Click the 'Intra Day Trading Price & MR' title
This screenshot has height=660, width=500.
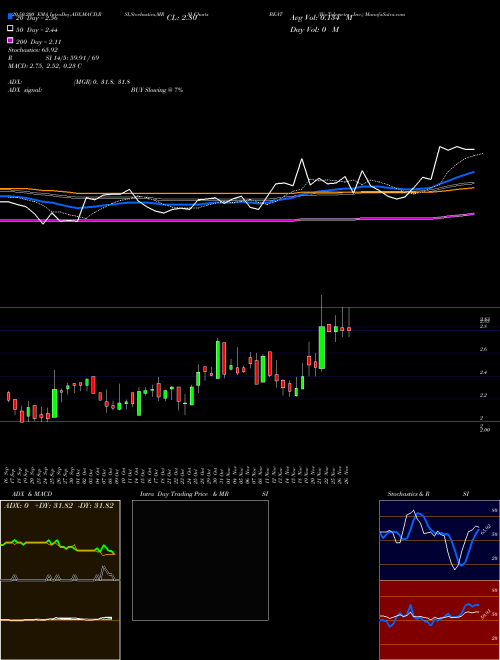[184, 494]
